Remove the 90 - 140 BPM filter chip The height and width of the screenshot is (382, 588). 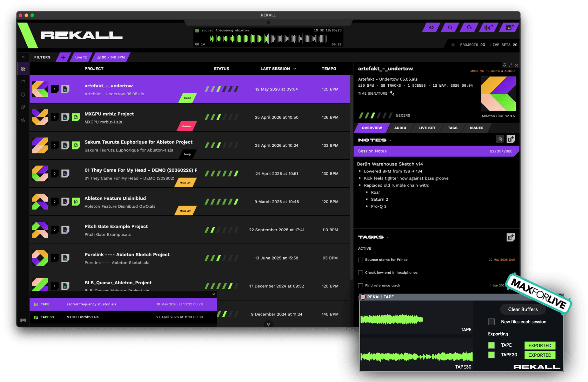111,57
